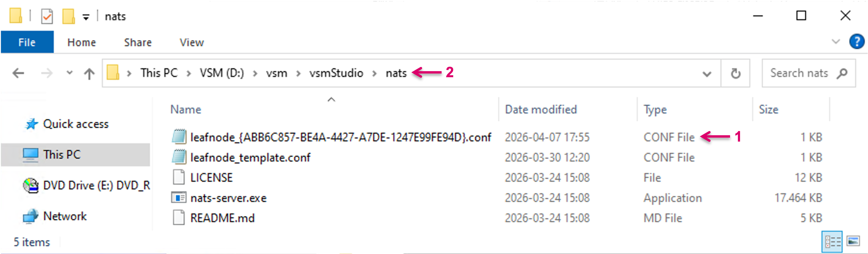Open address bar history dropdown

[707, 74]
